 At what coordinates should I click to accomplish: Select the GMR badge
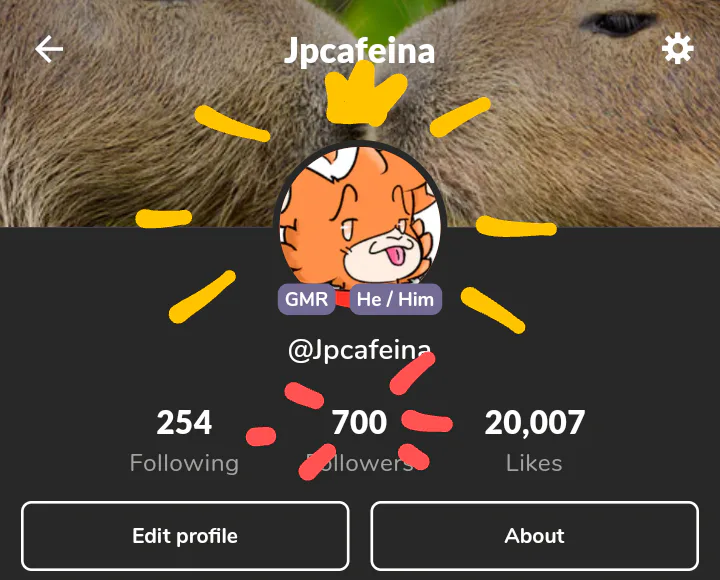(x=306, y=299)
